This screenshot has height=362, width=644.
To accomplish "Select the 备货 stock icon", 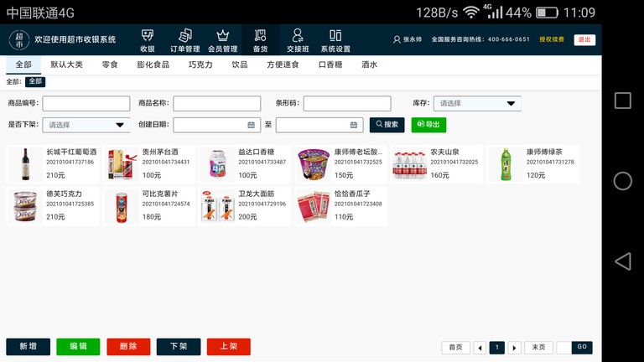I will tap(260, 39).
